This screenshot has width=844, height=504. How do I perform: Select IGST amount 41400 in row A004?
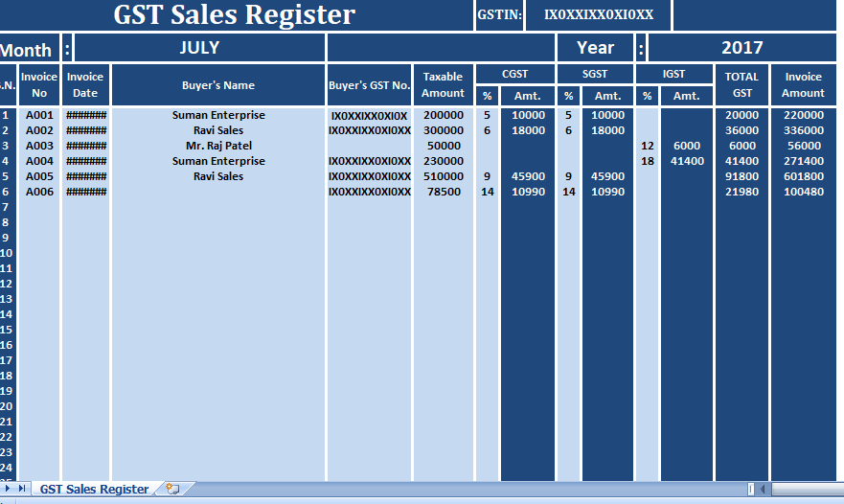click(x=687, y=161)
